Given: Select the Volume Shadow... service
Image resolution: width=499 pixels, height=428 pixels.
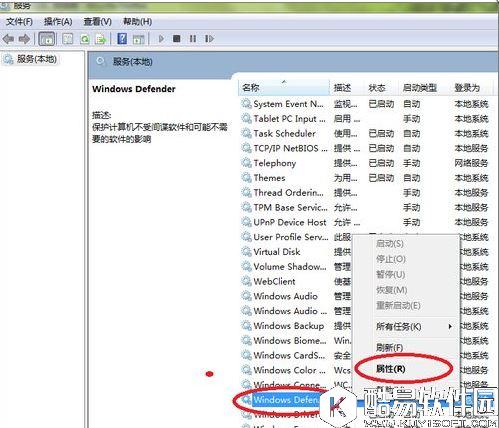Looking at the screenshot, I should pyautogui.click(x=290, y=267).
